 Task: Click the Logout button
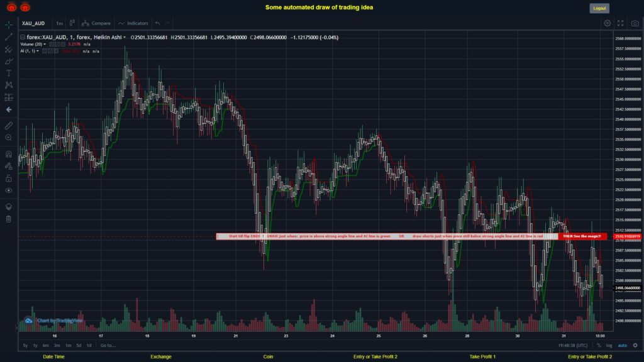click(599, 8)
